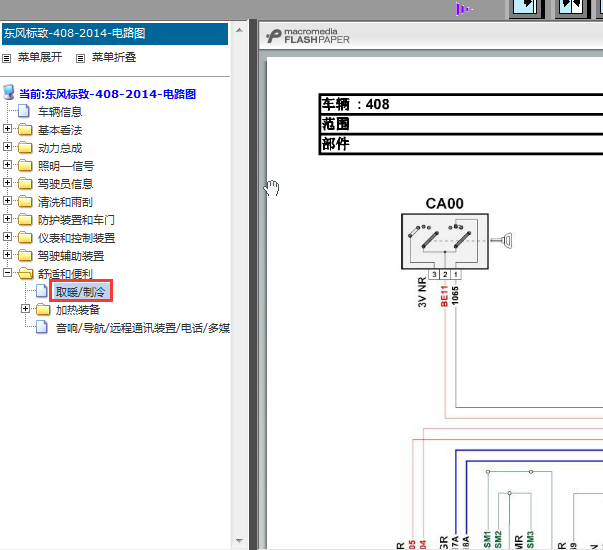Open the 车辆信息 page
This screenshot has width=603, height=550.
tap(60, 112)
